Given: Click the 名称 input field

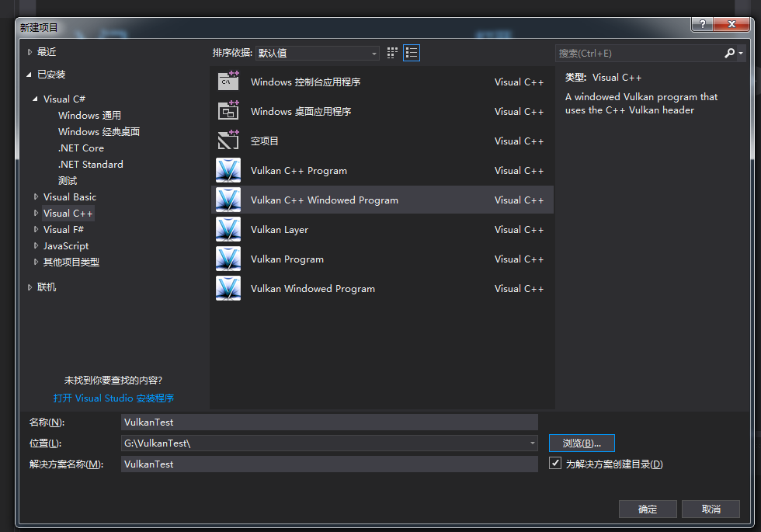Looking at the screenshot, I should 329,422.
